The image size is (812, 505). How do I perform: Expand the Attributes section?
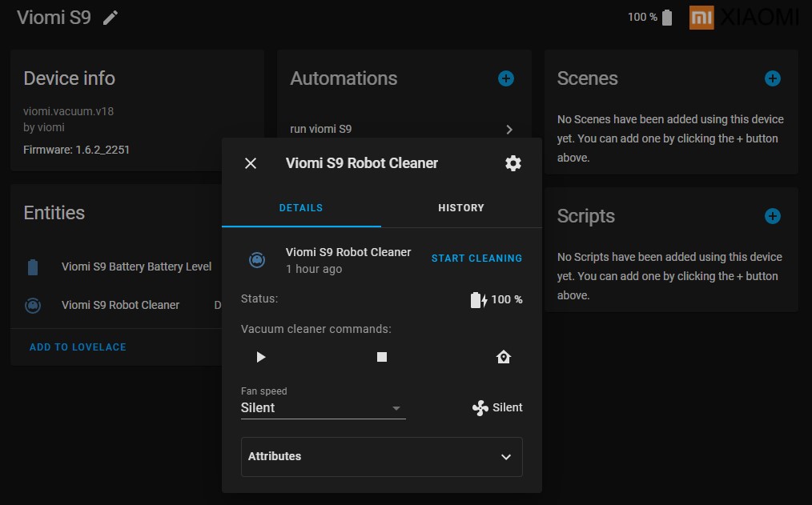[x=382, y=457]
